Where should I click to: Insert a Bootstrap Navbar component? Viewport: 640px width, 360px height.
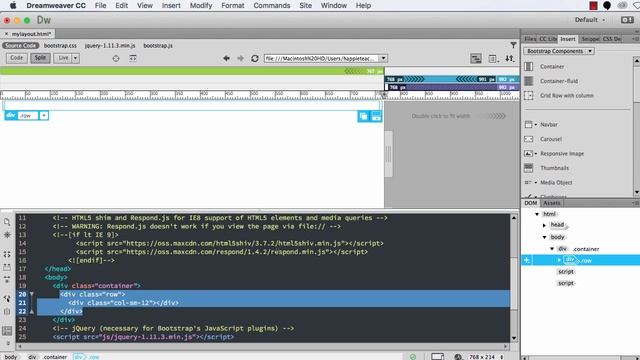click(549, 124)
